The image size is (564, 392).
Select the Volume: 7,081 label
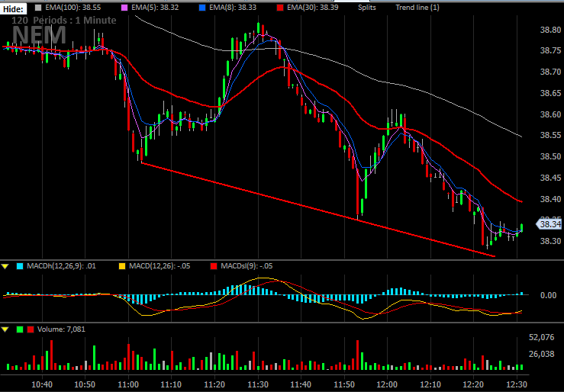(61, 329)
